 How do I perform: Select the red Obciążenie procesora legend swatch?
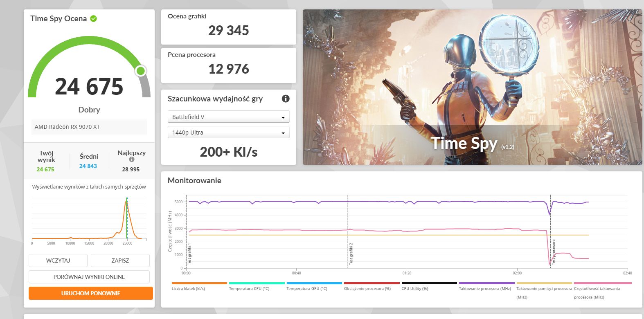click(372, 283)
